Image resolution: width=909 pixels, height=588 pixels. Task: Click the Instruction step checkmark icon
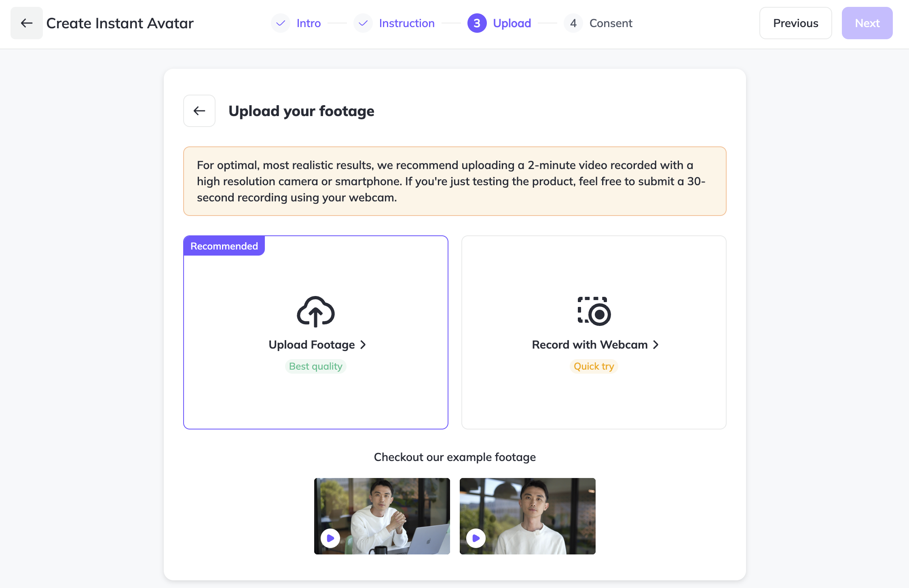point(363,23)
